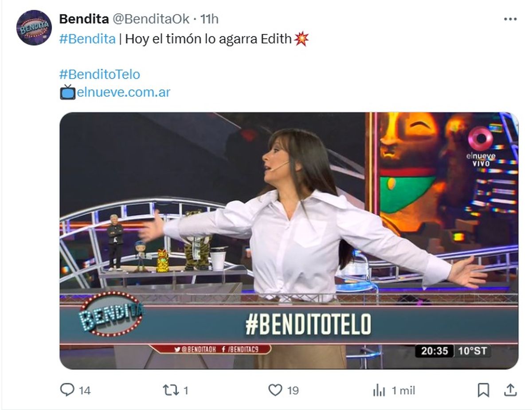Visit the elnueve.com.ar link
532x410 pixels.
pos(123,92)
